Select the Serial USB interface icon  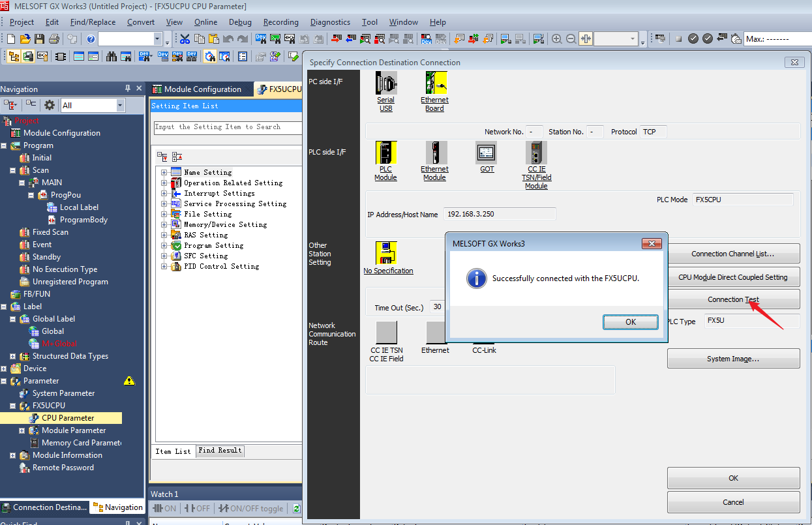[385, 83]
